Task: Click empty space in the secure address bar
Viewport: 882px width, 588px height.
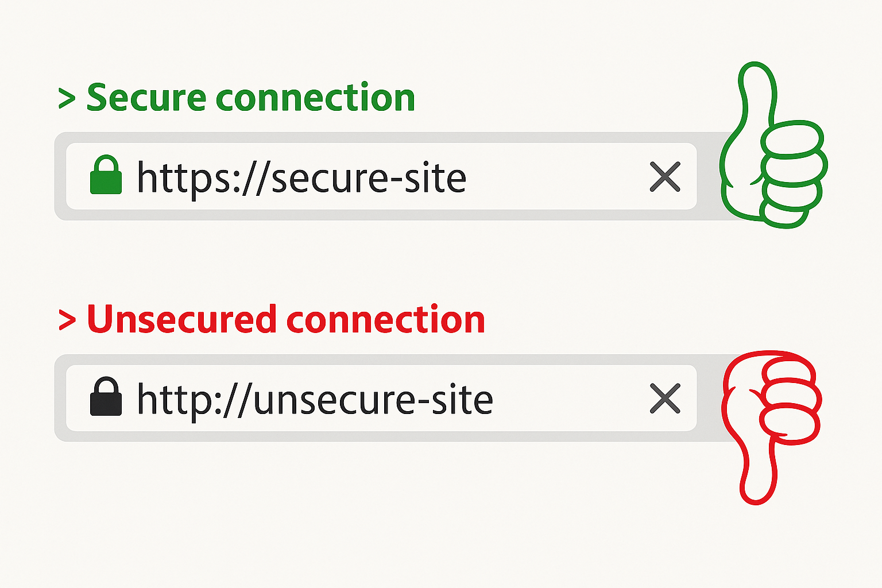Action: tap(557, 176)
